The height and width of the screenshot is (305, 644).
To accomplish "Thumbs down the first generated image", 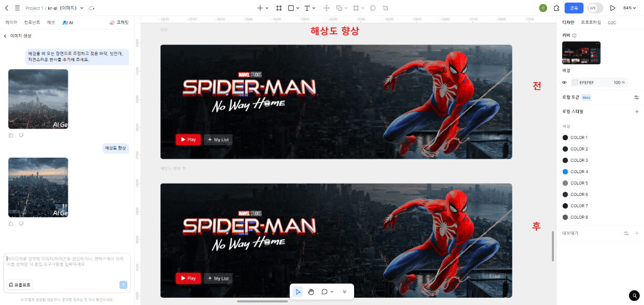I will coord(21,135).
